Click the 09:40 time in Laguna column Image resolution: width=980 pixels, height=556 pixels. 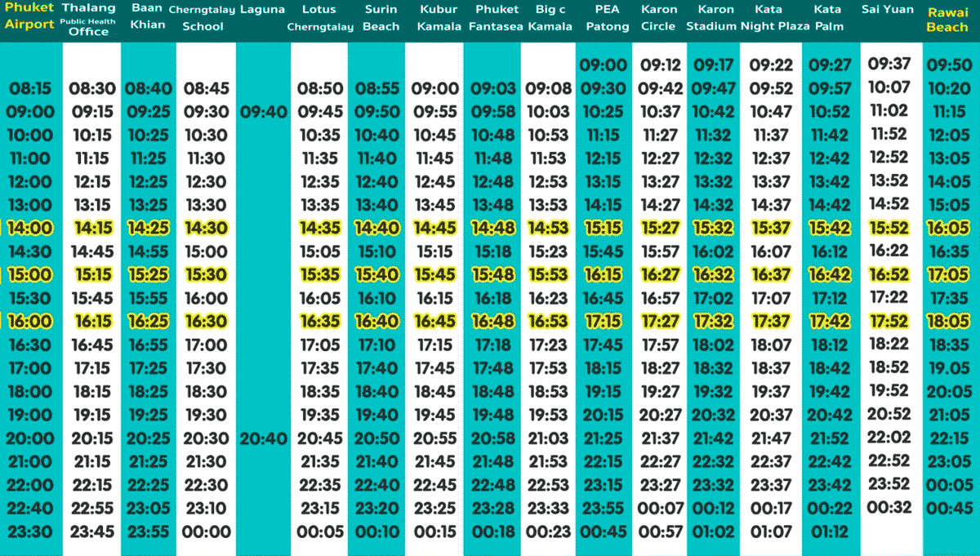pyautogui.click(x=263, y=112)
